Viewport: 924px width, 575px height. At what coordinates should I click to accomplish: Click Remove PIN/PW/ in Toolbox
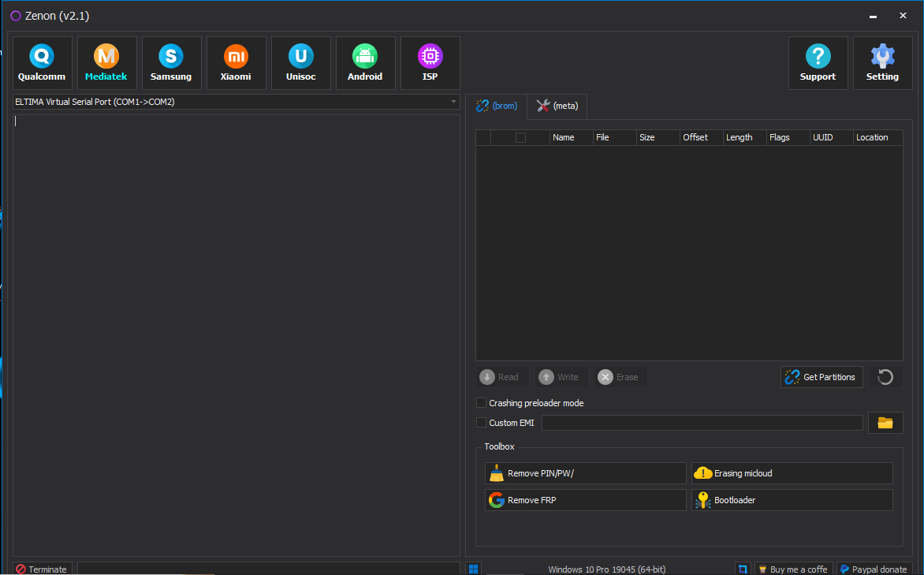[585, 473]
